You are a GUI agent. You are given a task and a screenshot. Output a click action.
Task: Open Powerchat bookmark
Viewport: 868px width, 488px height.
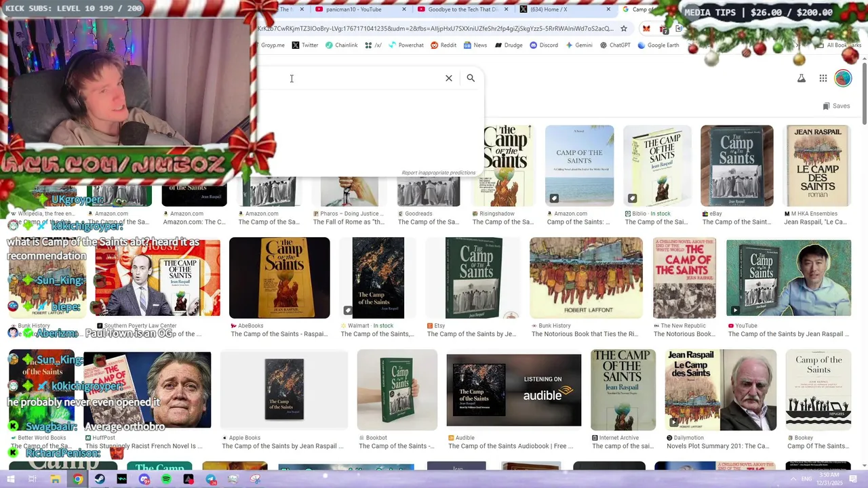[406, 45]
